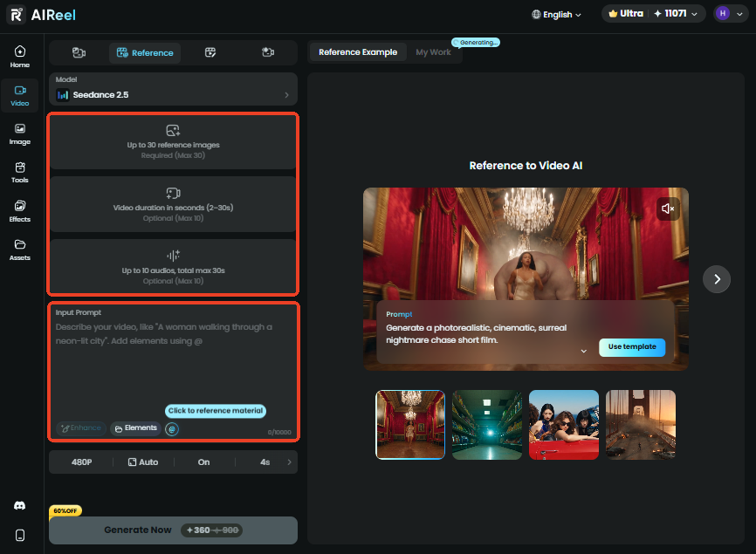Open user profile avatar menu
This screenshot has width=756, height=554.
click(731, 13)
